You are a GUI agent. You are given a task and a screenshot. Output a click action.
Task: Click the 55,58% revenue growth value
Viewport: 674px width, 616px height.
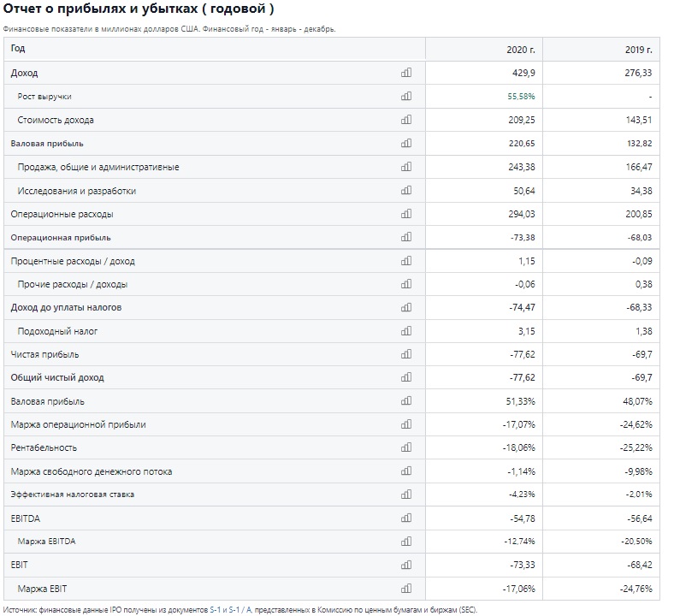[521, 97]
